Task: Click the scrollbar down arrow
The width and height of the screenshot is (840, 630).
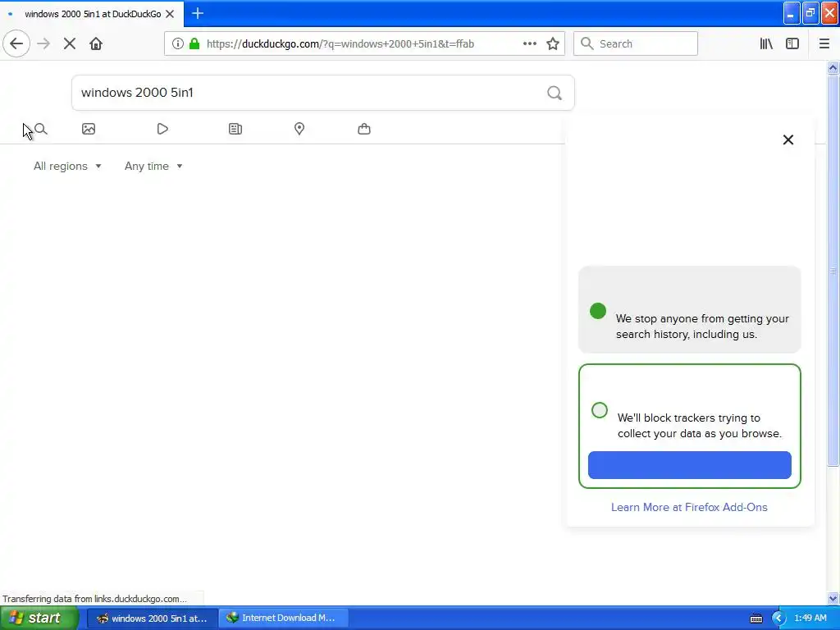Action: tap(833, 598)
